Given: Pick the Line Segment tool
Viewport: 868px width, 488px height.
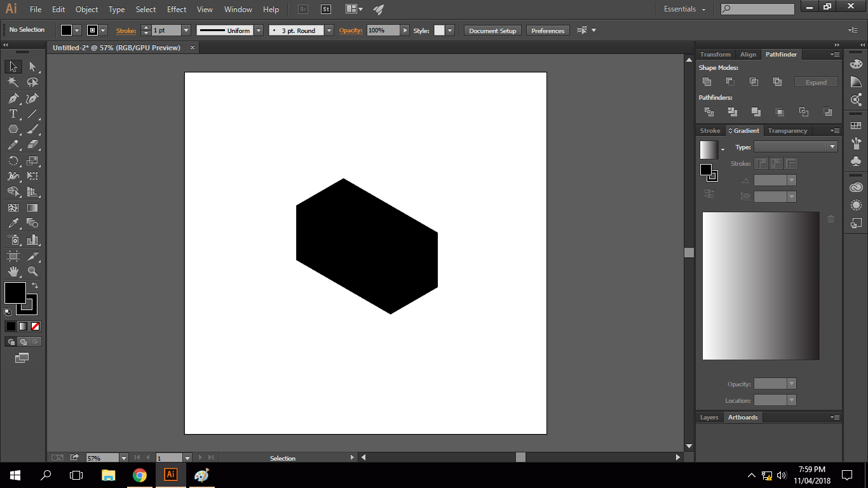Looking at the screenshot, I should [x=32, y=114].
